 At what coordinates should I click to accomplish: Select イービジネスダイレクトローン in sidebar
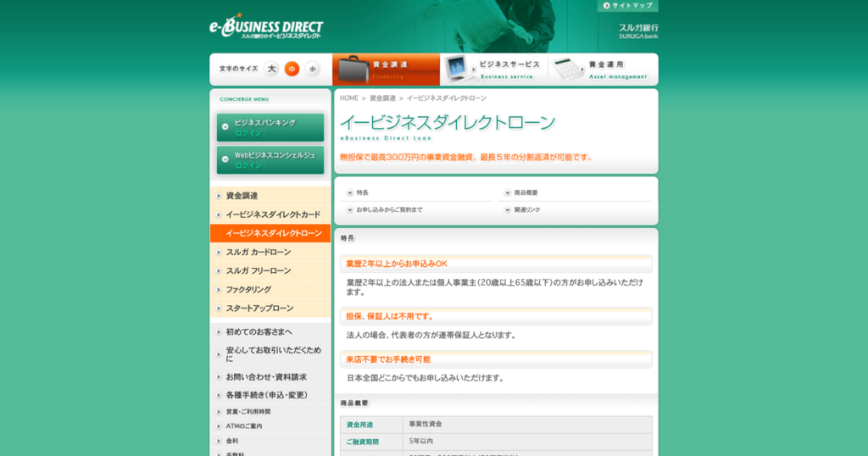[270, 234]
